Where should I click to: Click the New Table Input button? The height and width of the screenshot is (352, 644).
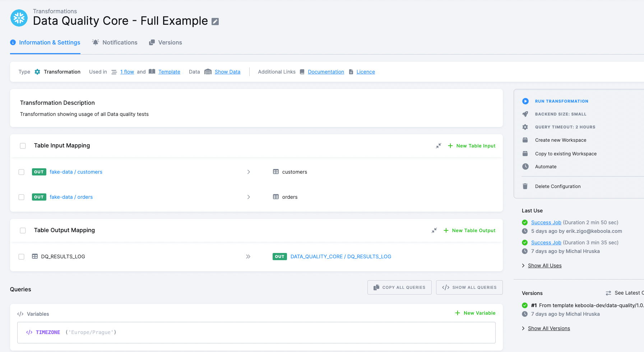tap(472, 146)
